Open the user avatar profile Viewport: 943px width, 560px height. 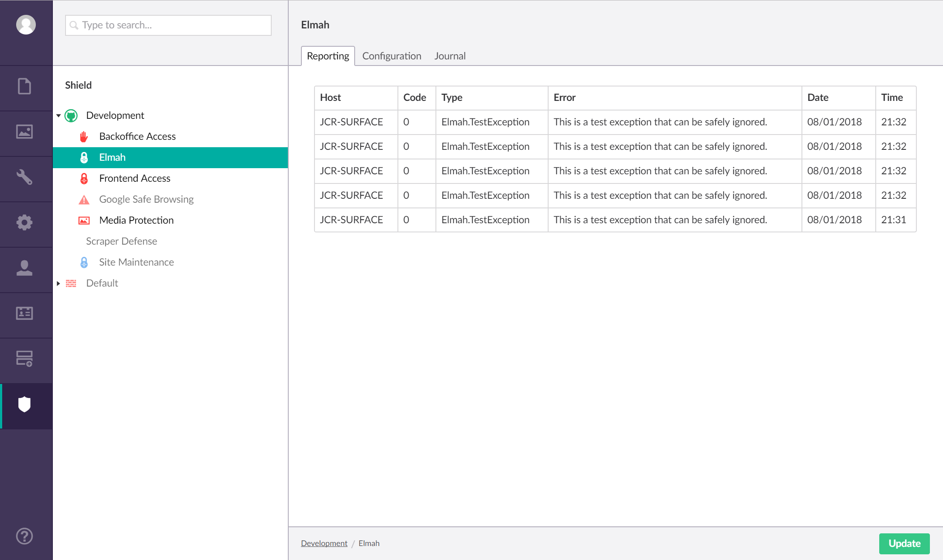click(x=26, y=25)
